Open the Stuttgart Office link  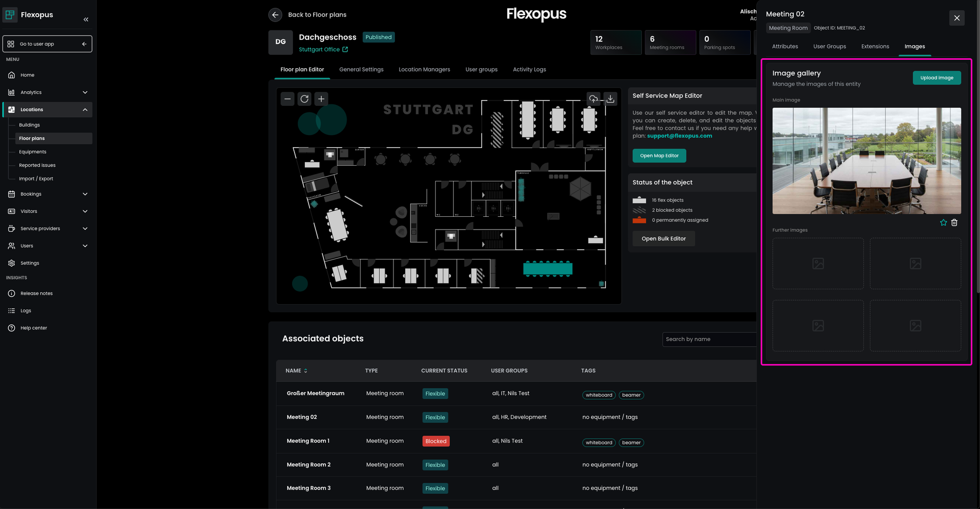[x=323, y=50]
